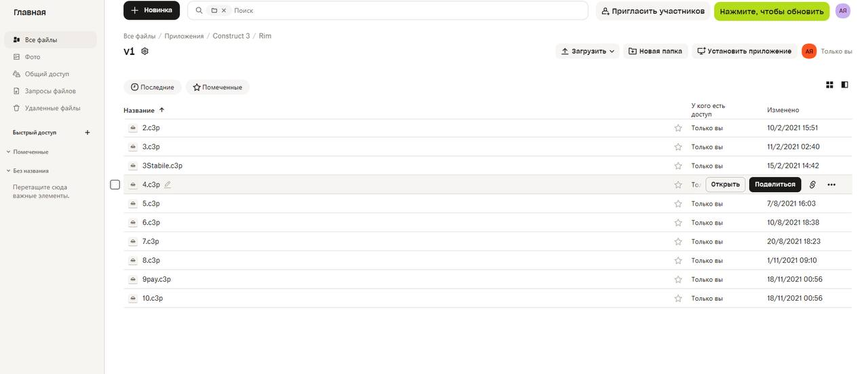
Task: Copy link icon for 4.c3p row
Action: (x=812, y=185)
